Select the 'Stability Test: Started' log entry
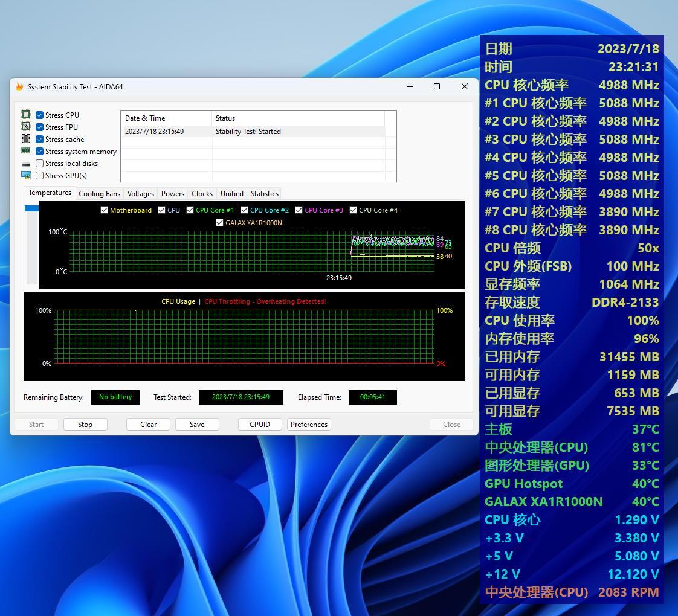Screen dimensions: 678x616 tap(253, 132)
